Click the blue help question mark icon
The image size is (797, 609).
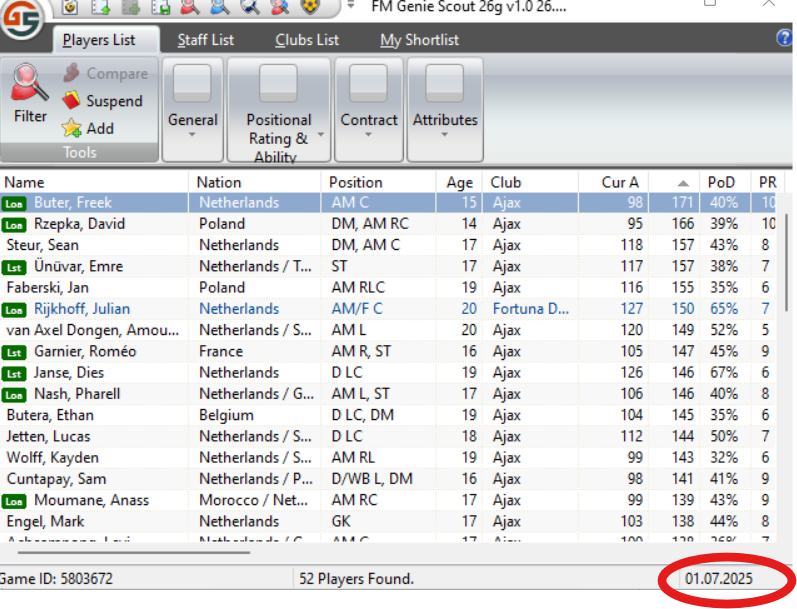[x=785, y=38]
